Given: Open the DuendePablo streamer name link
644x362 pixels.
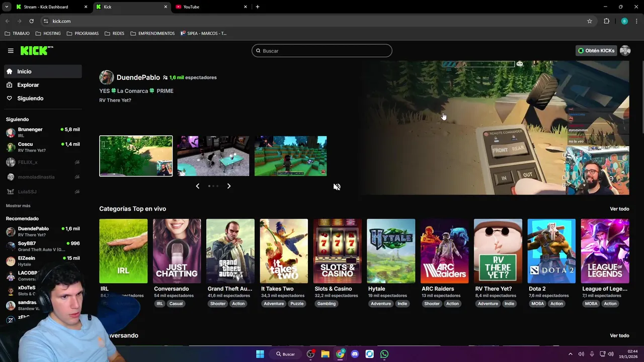Looking at the screenshot, I should (138, 77).
